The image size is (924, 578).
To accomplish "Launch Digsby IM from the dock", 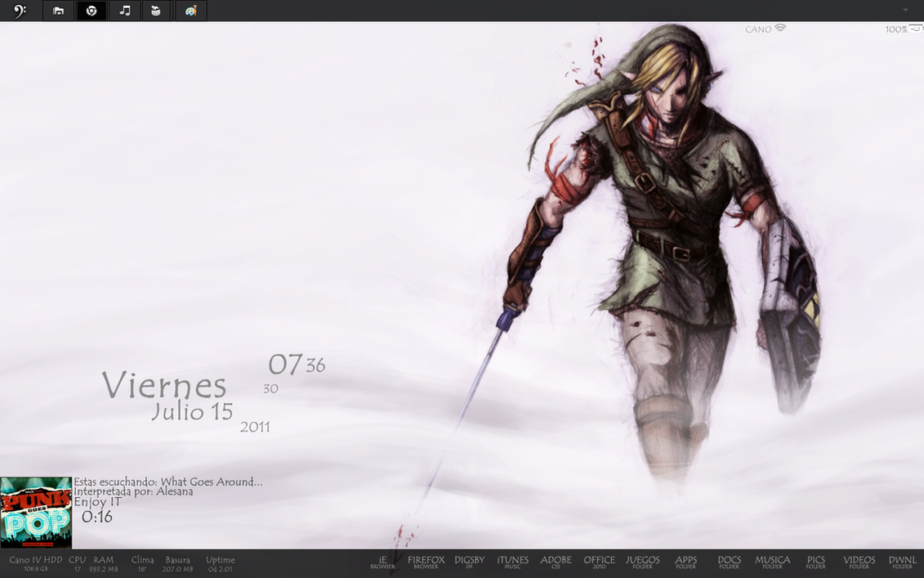I will (470, 562).
